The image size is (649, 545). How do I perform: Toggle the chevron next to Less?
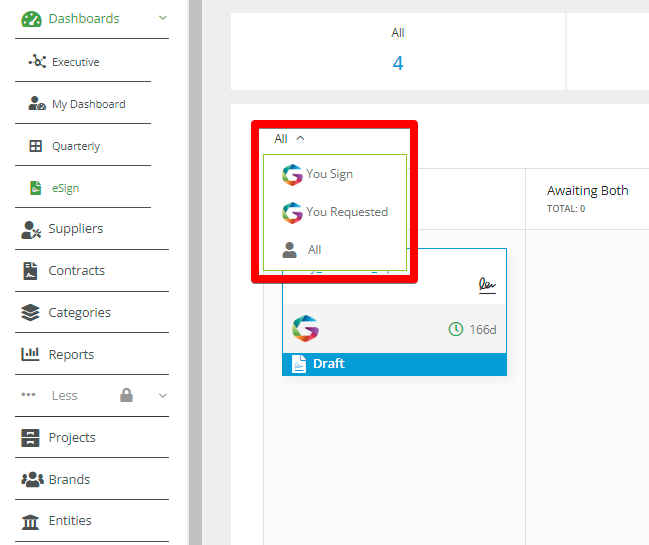pos(163,396)
